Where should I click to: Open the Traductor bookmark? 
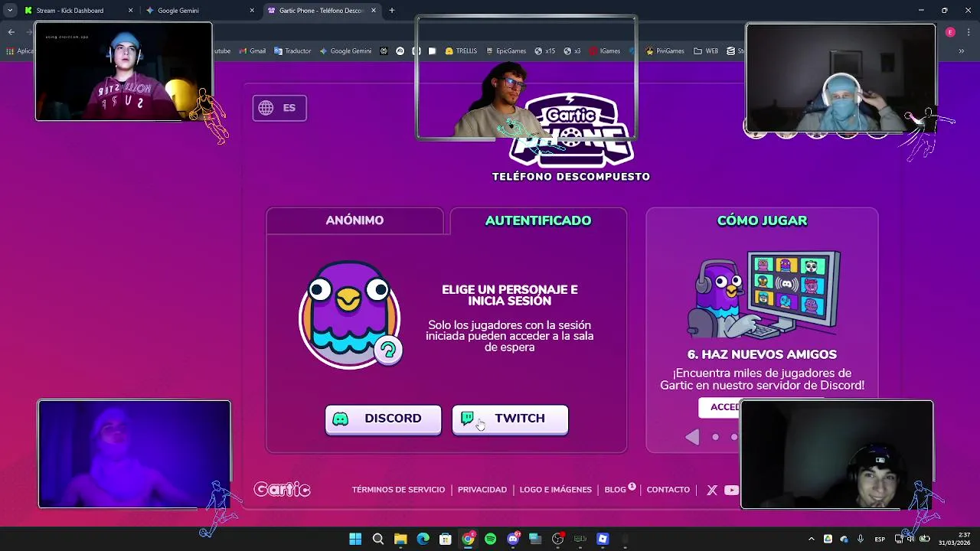(292, 51)
